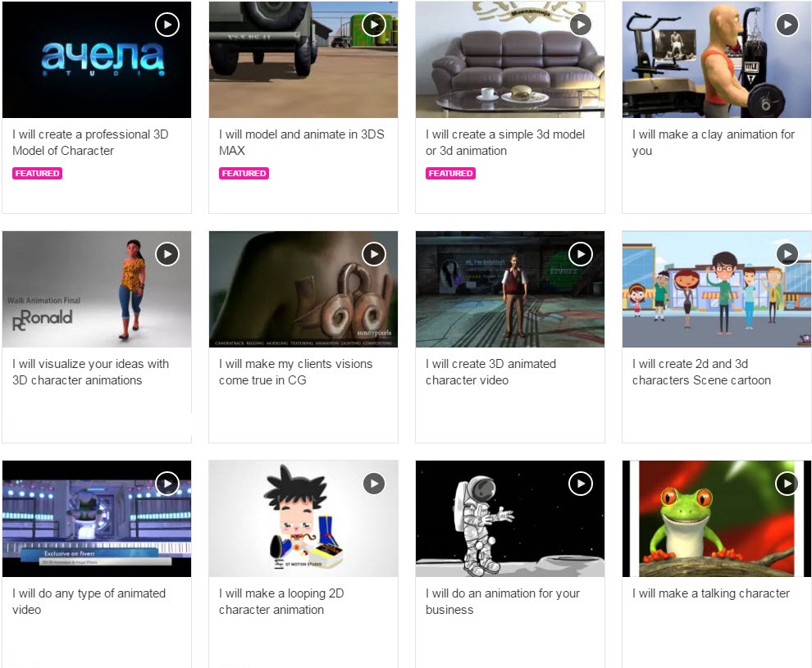Open 'I will create 2d and 3d characters Scene cartoon'
Viewport: 812px width, 668px height.
701,372
